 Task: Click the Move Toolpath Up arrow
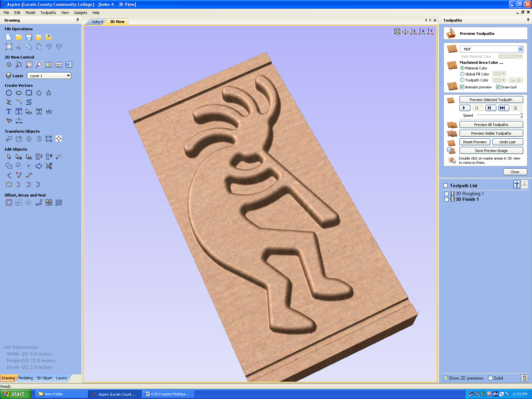pos(517,184)
